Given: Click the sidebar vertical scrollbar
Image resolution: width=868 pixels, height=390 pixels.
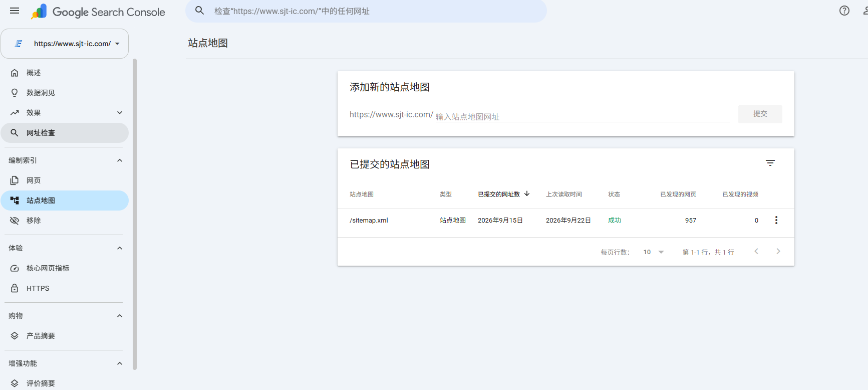Looking at the screenshot, I should click(x=135, y=214).
